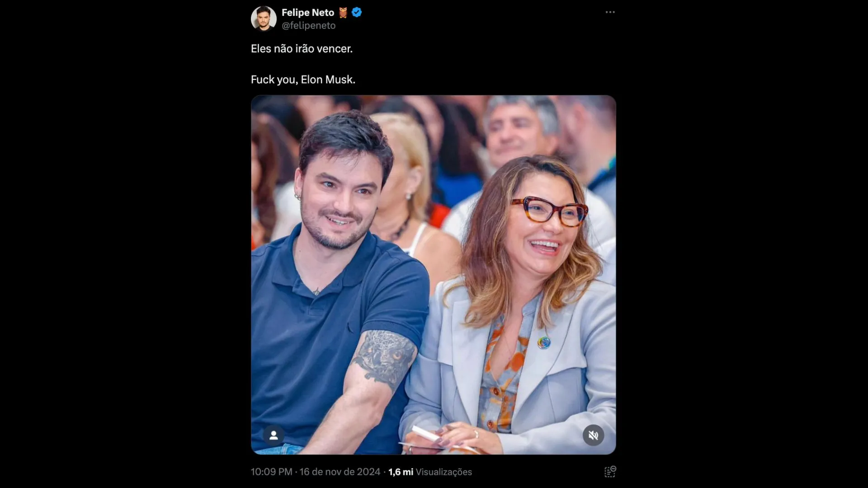Open the three-dot more options menu
This screenshot has width=868, height=488.
pos(610,12)
